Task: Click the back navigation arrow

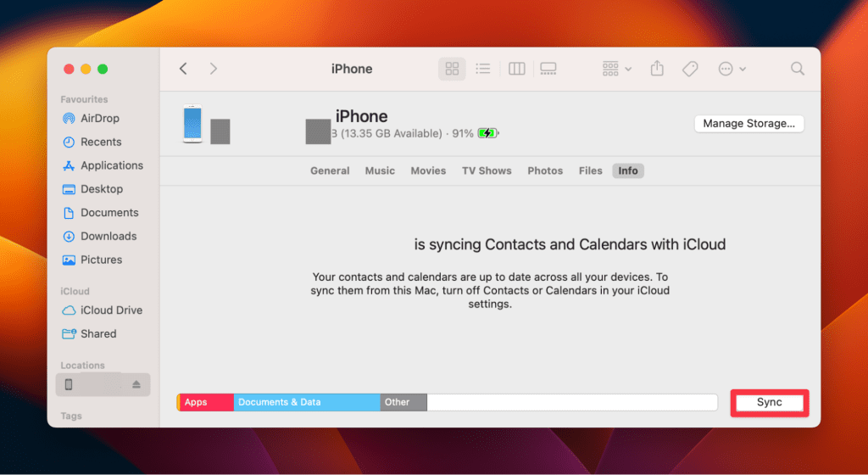Action: click(x=183, y=69)
